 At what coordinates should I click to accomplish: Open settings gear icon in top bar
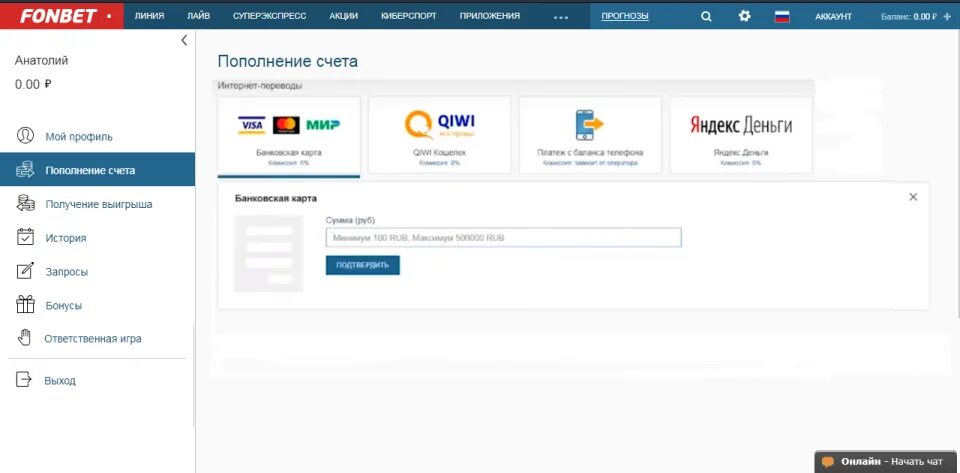744,17
